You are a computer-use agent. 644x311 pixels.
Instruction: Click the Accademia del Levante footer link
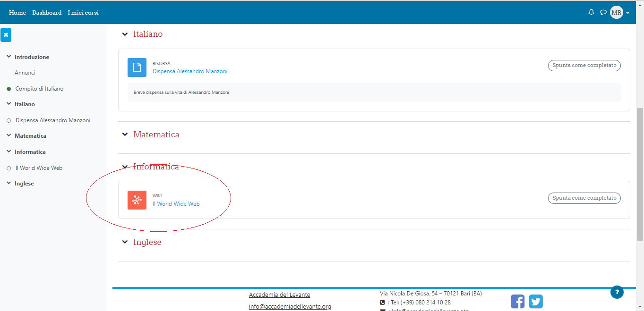click(279, 295)
